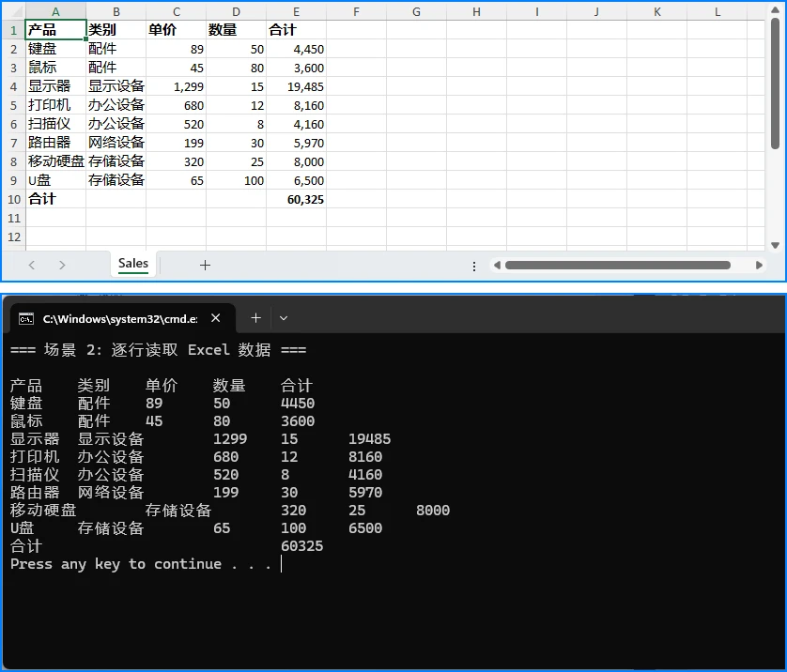Select column C header

(x=177, y=11)
